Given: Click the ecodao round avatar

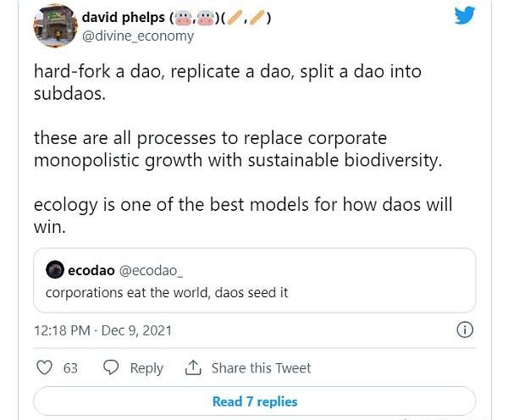Looking at the screenshot, I should 54,270.
